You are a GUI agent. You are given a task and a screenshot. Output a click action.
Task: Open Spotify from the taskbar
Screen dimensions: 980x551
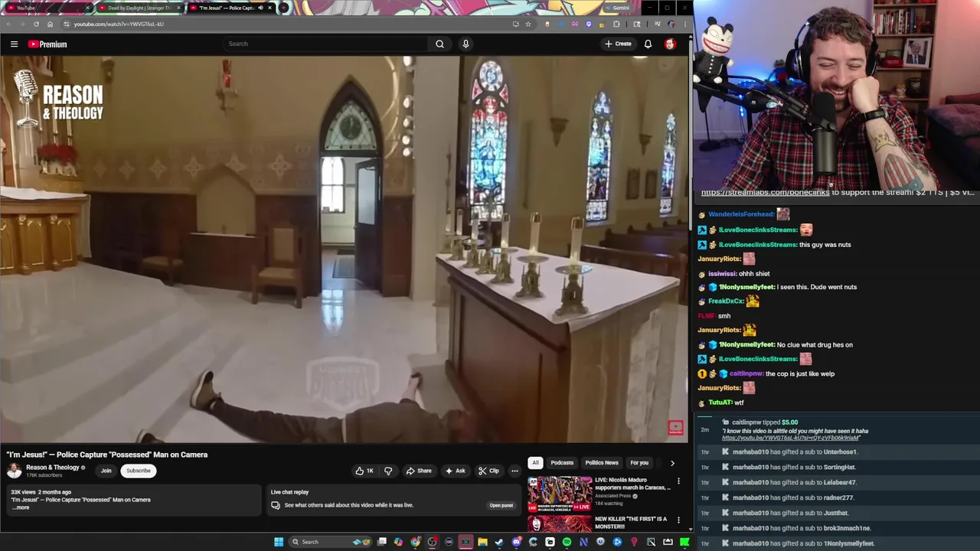567,542
